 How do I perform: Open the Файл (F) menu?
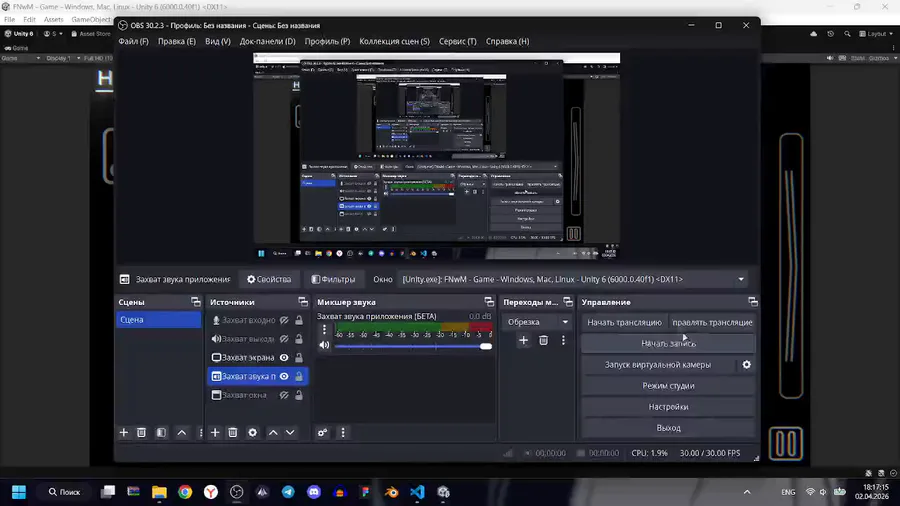133,42
